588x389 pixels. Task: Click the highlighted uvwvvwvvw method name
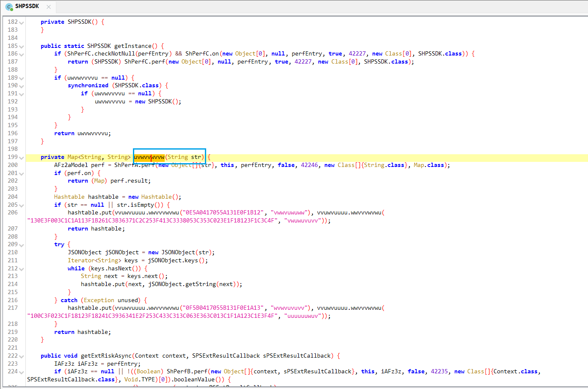pos(149,157)
